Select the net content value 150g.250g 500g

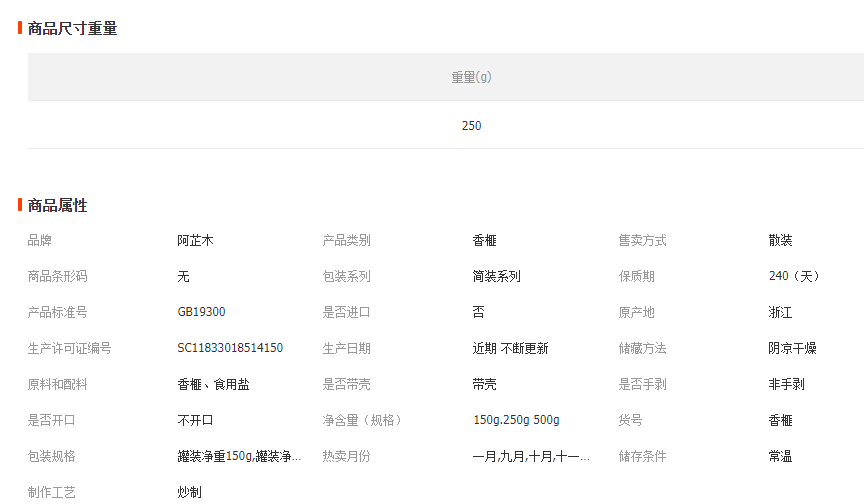pyautogui.click(x=516, y=420)
